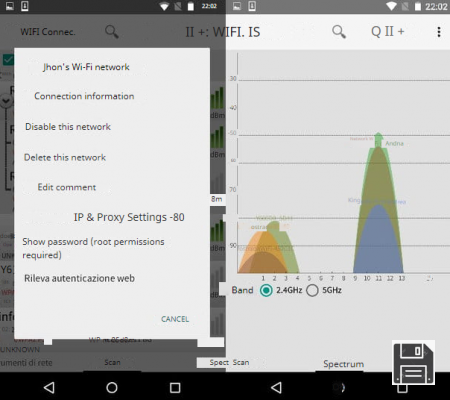450x400 pixels.
Task: Open the three-dot overflow menu
Action: tap(439, 32)
